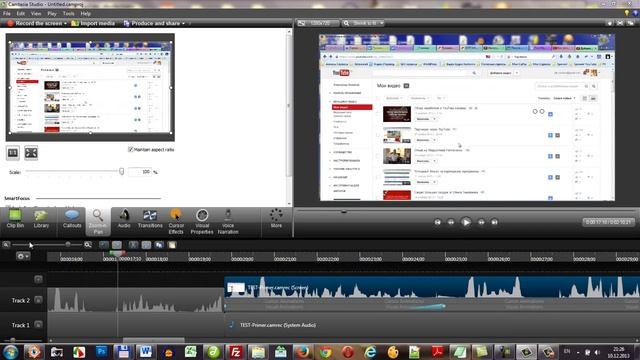This screenshot has width=640, height=360.
Task: Toggle lock on Track 1
Action: pos(38,325)
